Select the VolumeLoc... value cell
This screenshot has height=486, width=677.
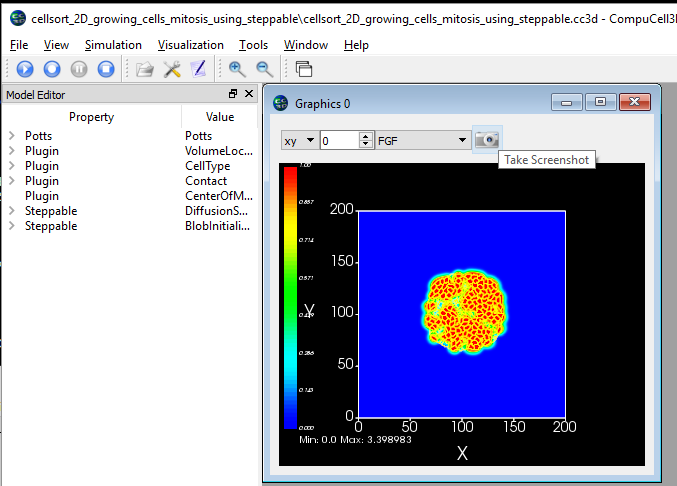219,151
